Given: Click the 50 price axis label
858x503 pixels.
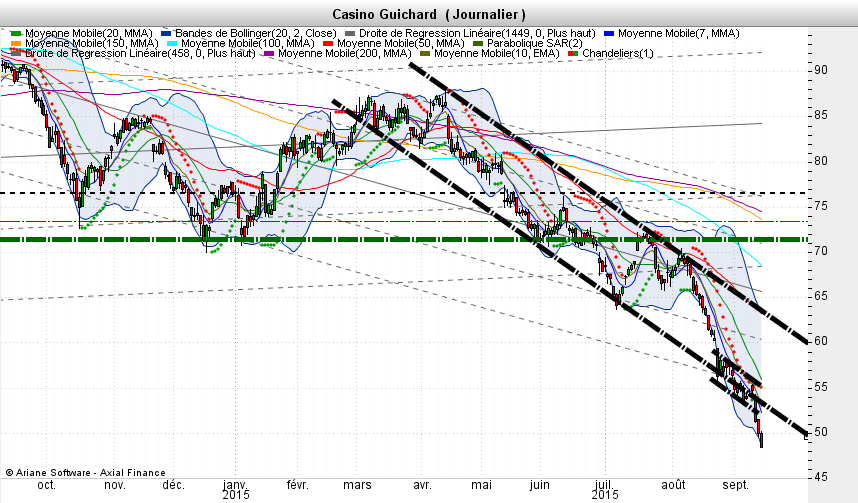Looking at the screenshot, I should coord(821,432).
